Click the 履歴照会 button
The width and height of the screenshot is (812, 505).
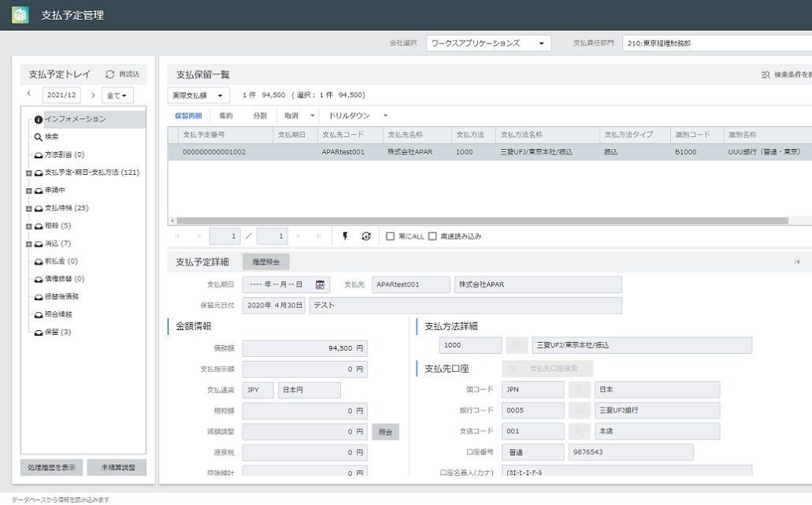pos(265,262)
